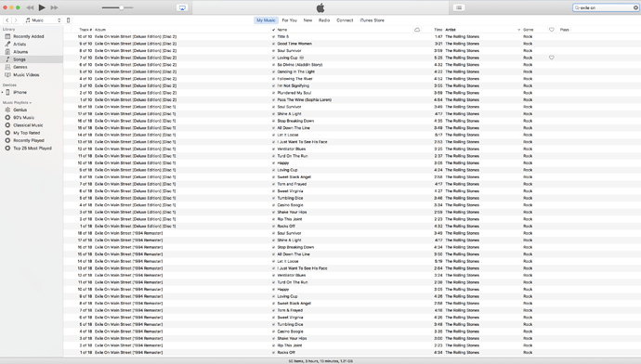Sort by the Time column header
641x364 pixels.
438,30
